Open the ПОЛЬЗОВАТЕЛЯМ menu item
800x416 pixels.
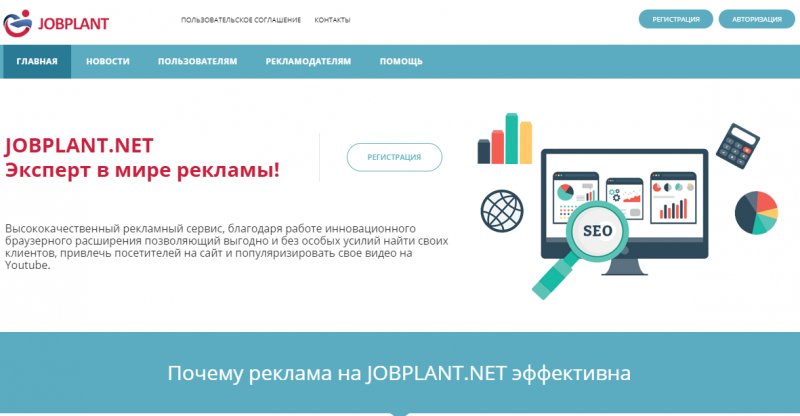tap(197, 61)
